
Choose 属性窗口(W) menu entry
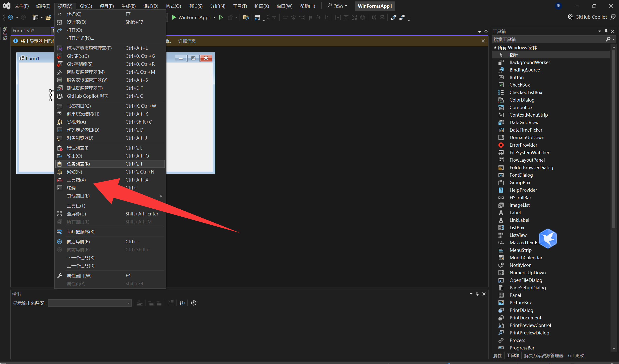[x=79, y=276]
